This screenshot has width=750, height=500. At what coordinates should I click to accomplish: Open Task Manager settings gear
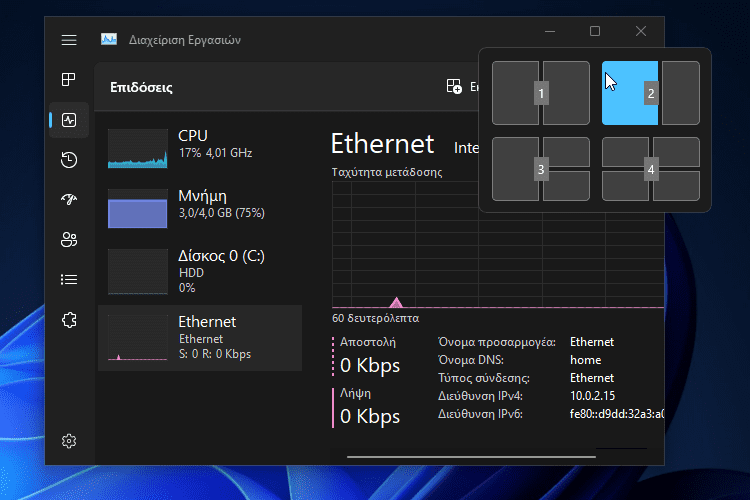(x=69, y=441)
